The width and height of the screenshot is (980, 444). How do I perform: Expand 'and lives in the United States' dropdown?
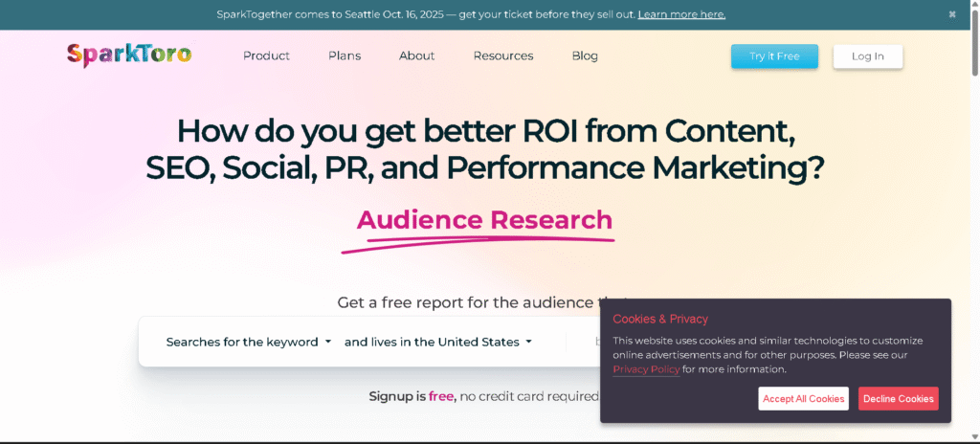[x=437, y=342]
